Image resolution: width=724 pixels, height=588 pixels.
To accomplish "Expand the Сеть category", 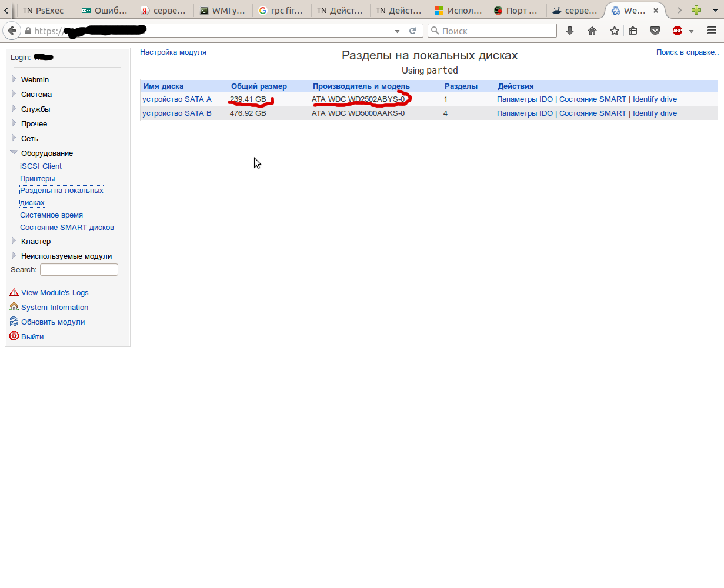I will tap(29, 138).
